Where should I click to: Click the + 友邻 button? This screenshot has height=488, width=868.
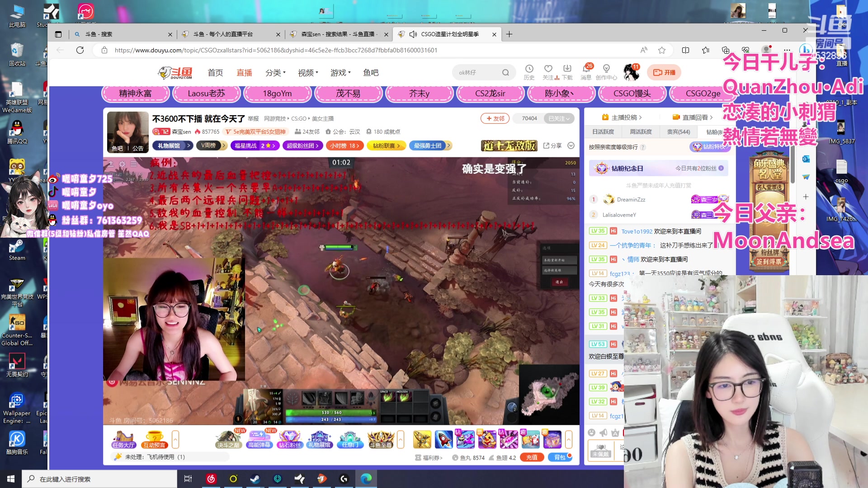tap(495, 118)
